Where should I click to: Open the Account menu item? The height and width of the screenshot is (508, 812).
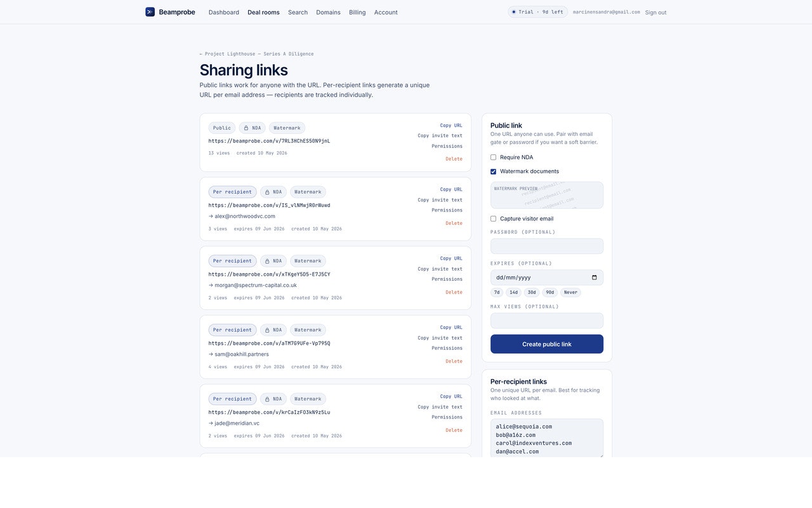click(386, 12)
